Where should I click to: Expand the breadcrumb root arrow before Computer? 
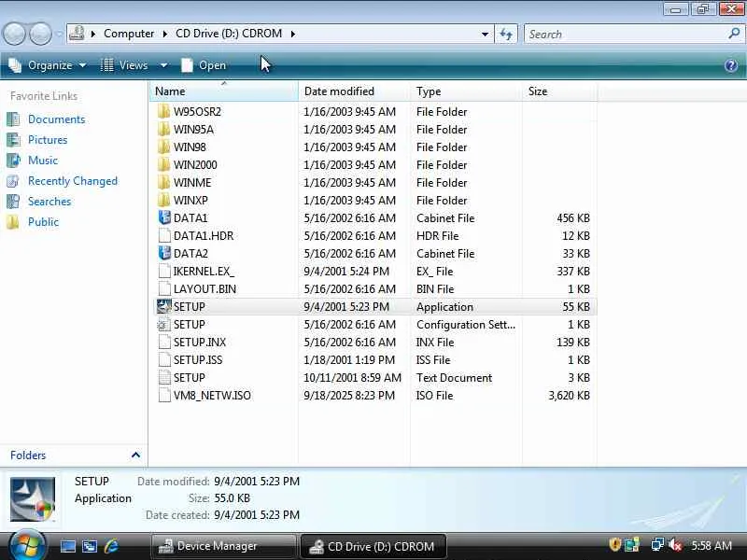pos(93,34)
